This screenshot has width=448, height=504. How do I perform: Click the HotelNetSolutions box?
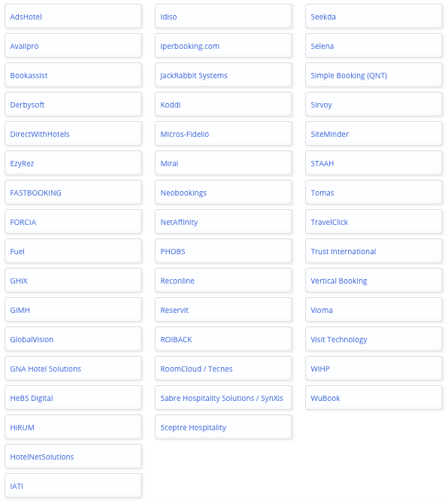[73, 457]
